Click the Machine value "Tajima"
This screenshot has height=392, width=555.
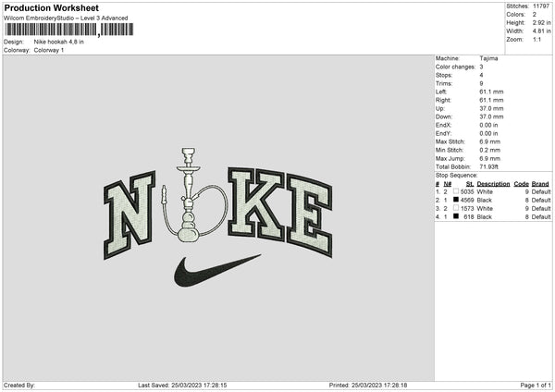(488, 58)
